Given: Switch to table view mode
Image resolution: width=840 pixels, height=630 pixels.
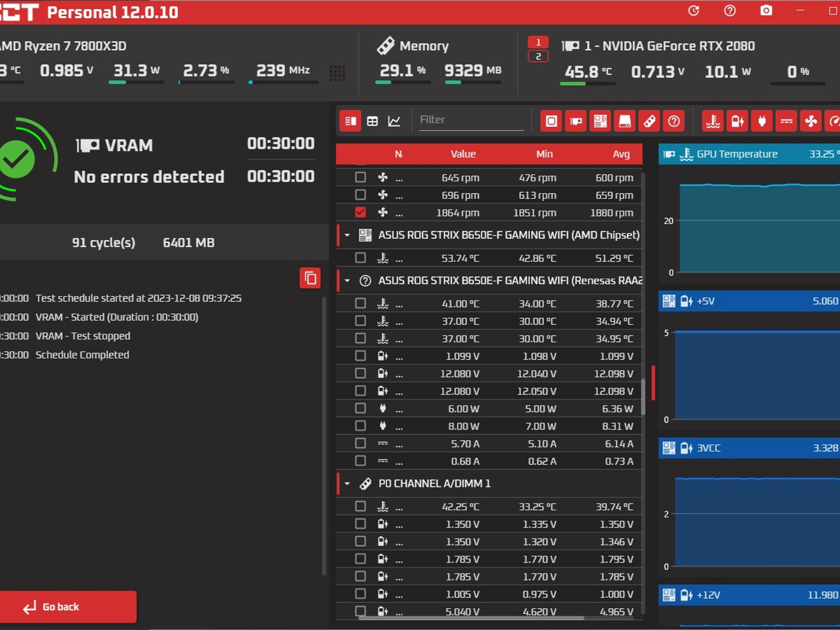Looking at the screenshot, I should point(372,121).
